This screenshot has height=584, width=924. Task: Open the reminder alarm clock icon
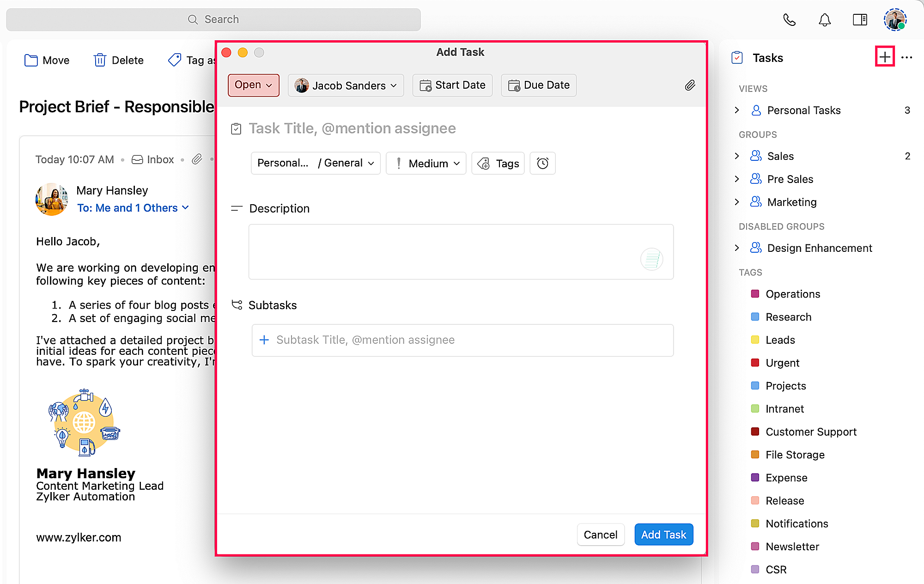(542, 163)
